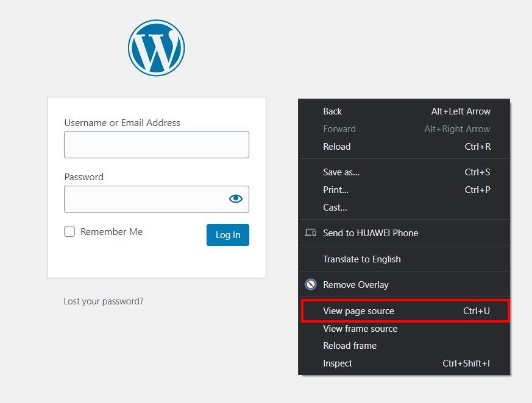532x403 pixels.
Task: Click the WordPress logo above the login form
Action: pos(156,48)
